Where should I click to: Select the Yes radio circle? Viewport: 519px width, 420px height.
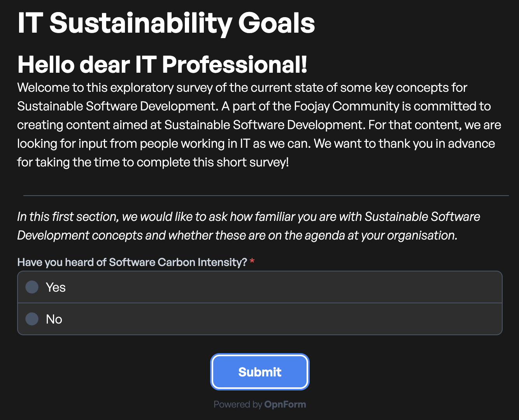tap(32, 287)
